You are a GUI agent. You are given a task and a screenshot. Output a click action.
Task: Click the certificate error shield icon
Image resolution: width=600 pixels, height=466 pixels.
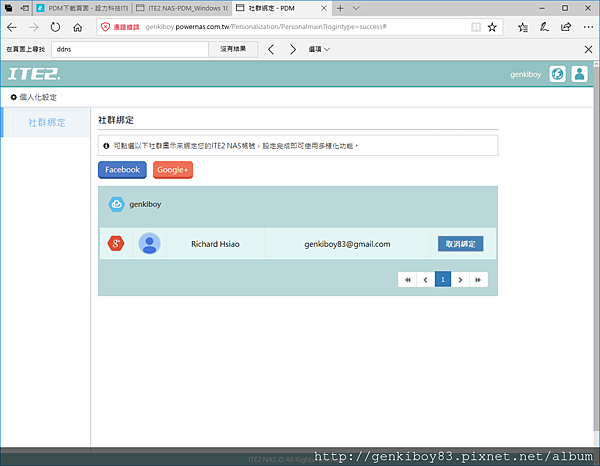tap(105, 27)
